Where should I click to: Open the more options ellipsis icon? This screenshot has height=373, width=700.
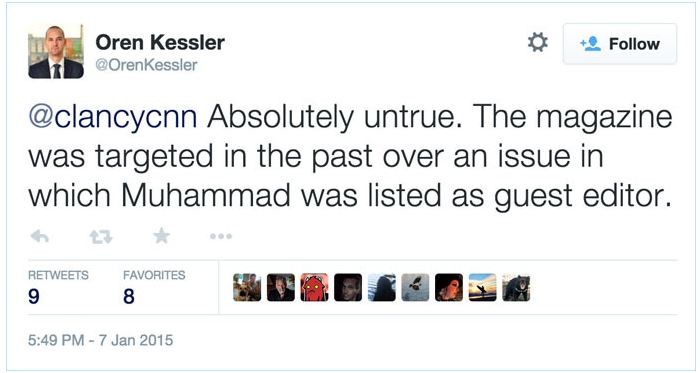point(221,236)
